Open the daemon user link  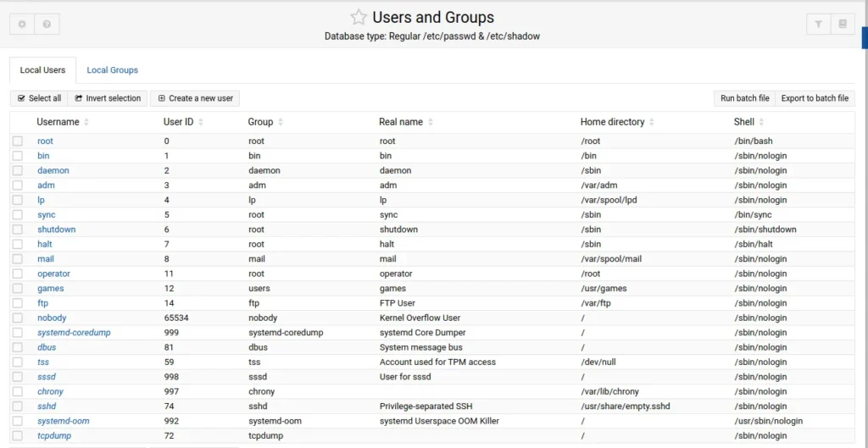[x=53, y=170]
